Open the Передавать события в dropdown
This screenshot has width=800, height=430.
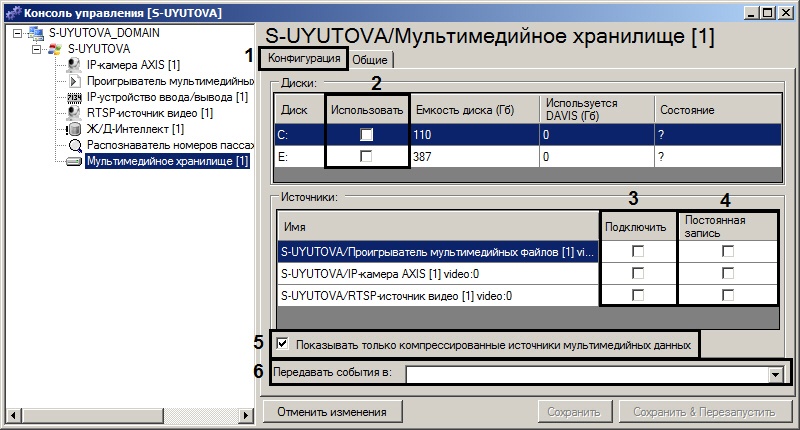coord(775,375)
